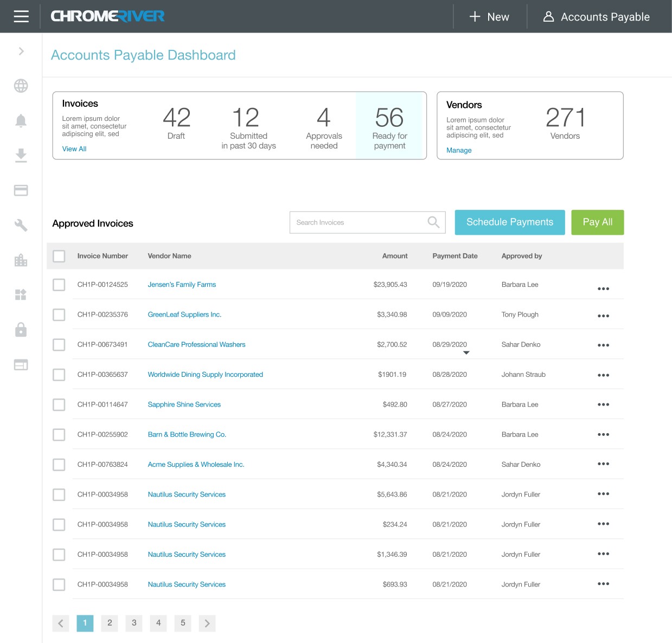
Task: Expand the sidebar with the chevron arrow
Action: [x=21, y=51]
